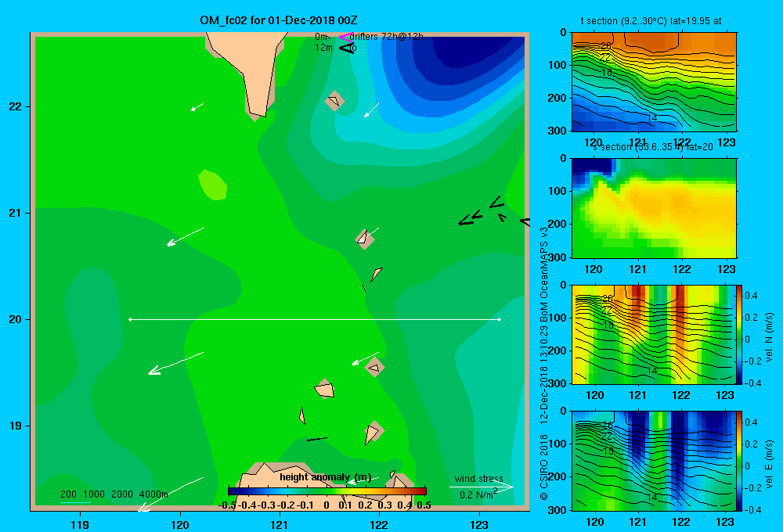
Task: Click longitude tick label 119 on main map
Action: pos(80,524)
